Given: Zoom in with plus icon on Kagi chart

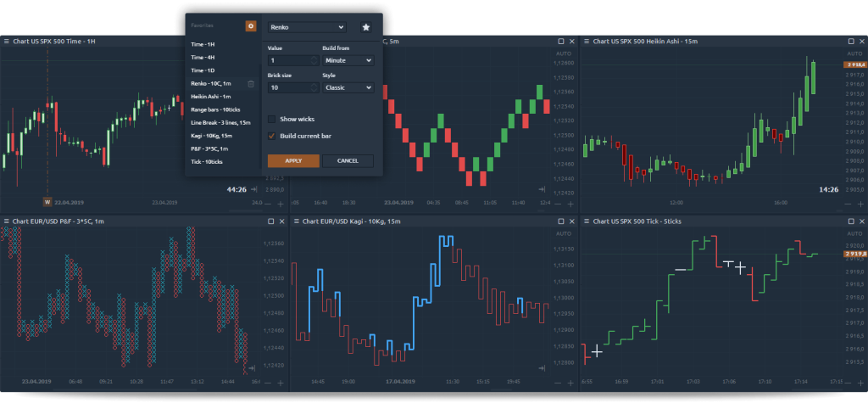Looking at the screenshot, I should click(x=570, y=383).
